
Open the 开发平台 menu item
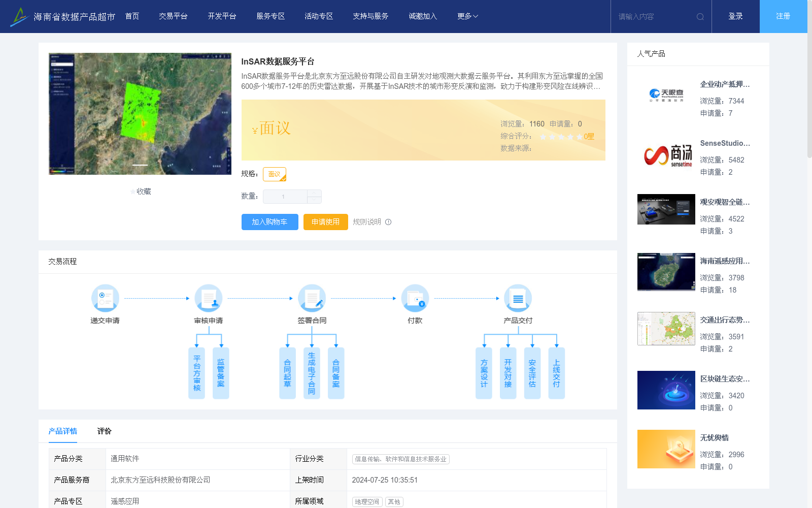coord(222,16)
